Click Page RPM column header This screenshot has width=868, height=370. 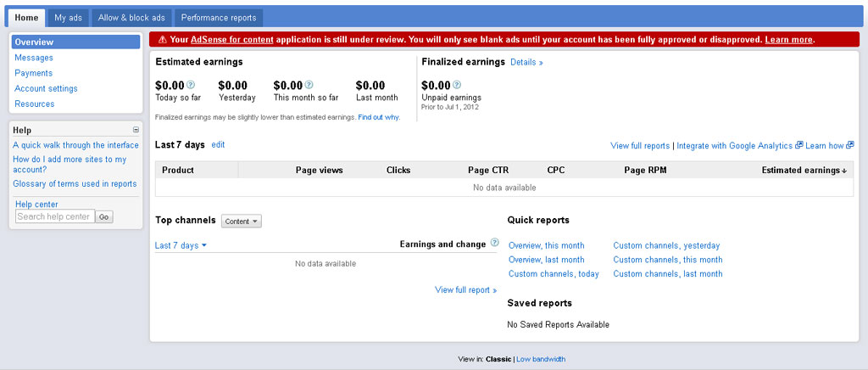645,170
